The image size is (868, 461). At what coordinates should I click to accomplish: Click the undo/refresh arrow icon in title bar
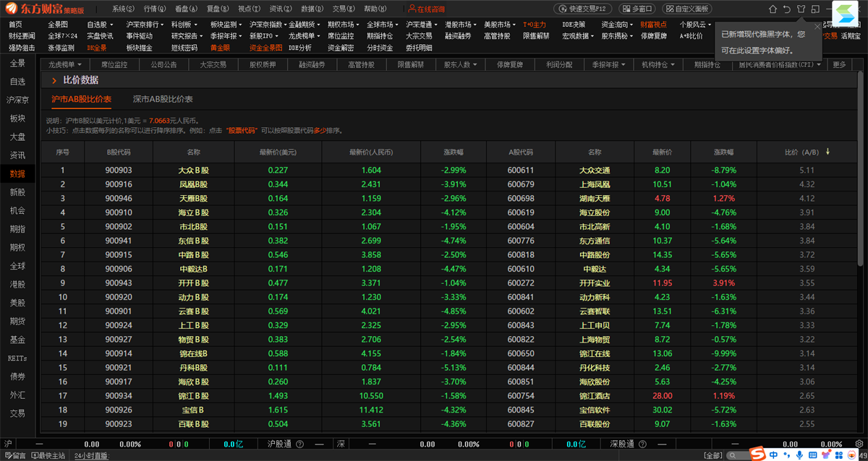786,9
